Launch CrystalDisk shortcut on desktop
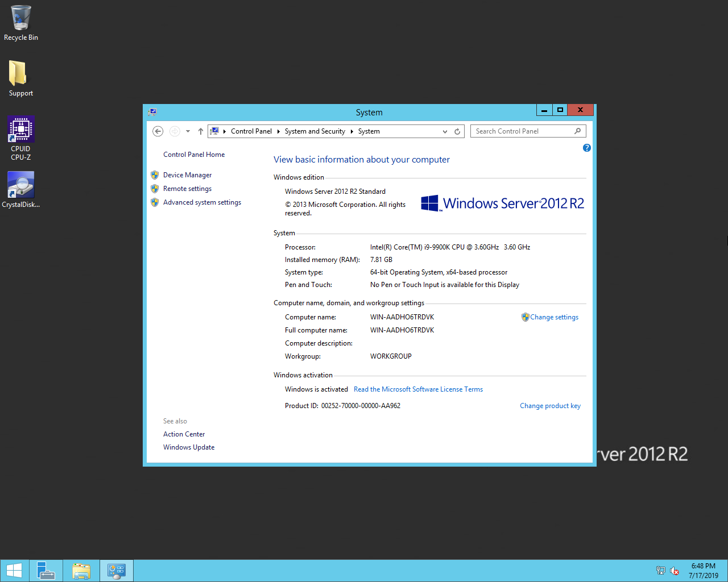This screenshot has height=582, width=728. [21, 190]
